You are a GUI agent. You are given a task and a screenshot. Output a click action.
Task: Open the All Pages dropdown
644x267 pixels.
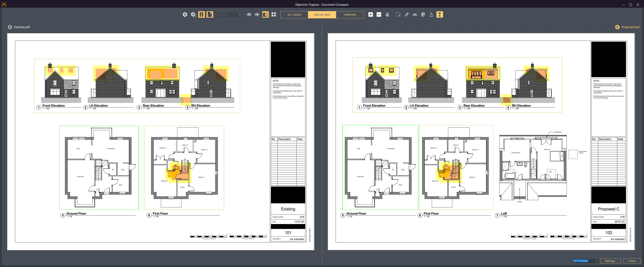pyautogui.click(x=229, y=15)
